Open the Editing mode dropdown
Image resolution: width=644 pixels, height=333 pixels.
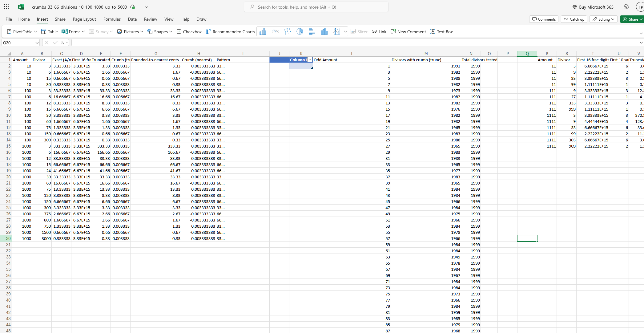603,19
